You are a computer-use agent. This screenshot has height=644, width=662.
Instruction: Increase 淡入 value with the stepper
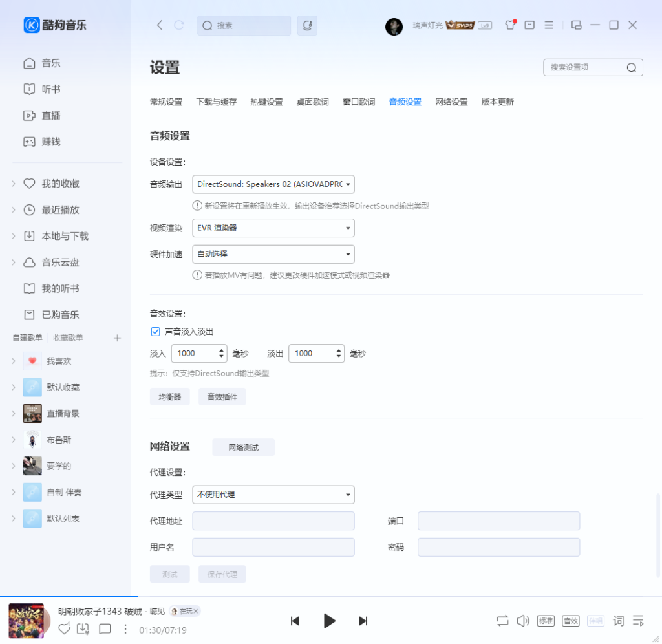[x=220, y=350]
